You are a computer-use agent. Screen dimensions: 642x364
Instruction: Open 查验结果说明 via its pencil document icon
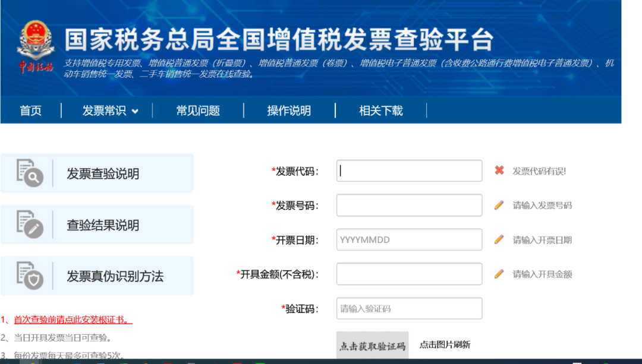[x=30, y=224]
